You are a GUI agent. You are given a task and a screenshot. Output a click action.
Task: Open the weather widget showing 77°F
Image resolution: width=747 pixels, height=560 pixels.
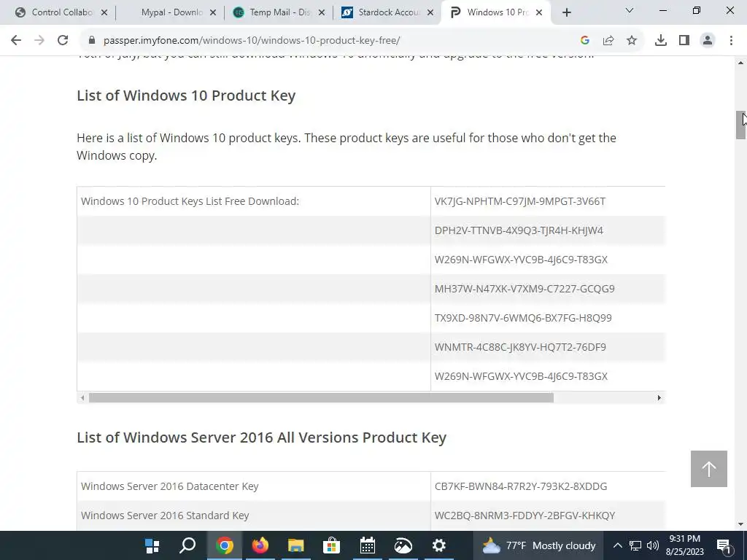tap(539, 545)
